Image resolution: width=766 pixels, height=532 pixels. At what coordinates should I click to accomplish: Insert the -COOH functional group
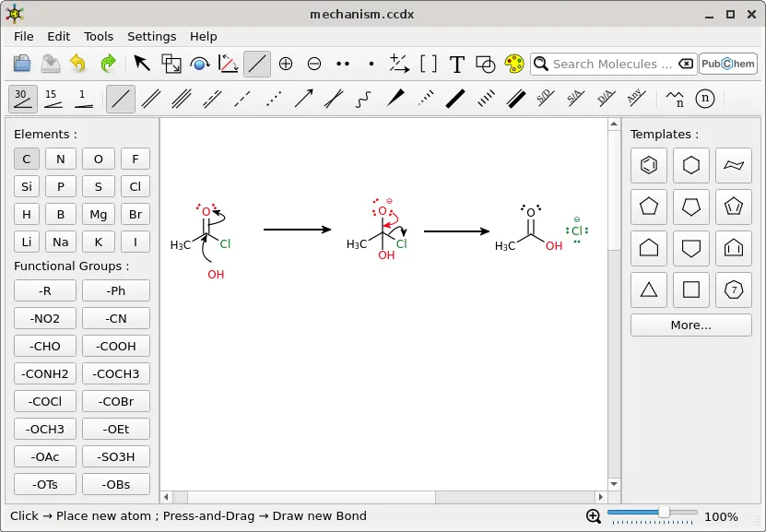(x=116, y=347)
